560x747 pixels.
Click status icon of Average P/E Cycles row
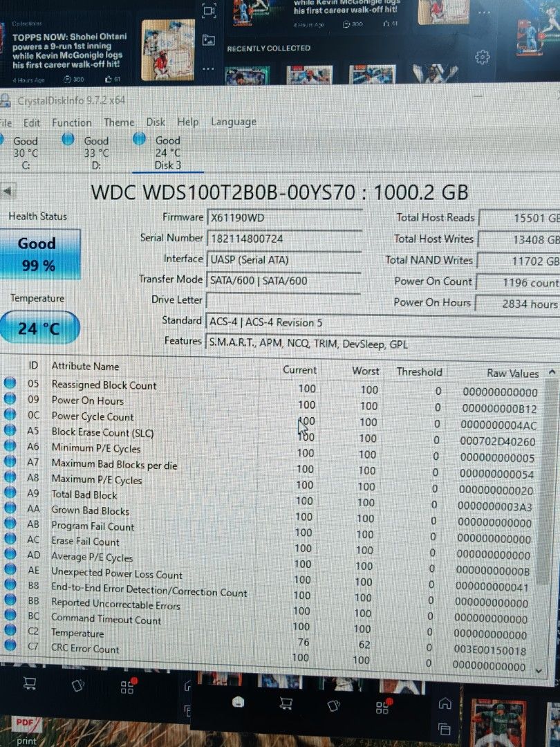coord(10,553)
